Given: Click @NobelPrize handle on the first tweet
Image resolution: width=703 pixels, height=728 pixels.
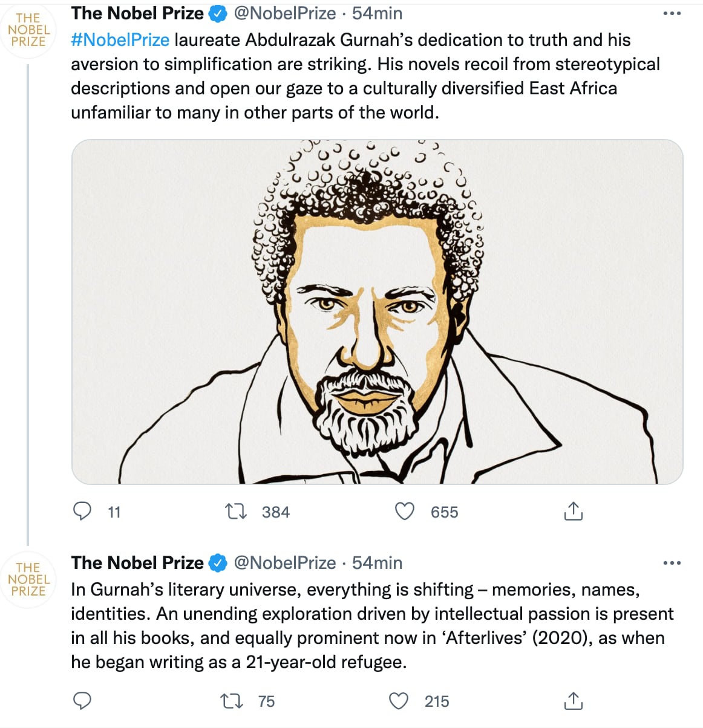Looking at the screenshot, I should (284, 13).
